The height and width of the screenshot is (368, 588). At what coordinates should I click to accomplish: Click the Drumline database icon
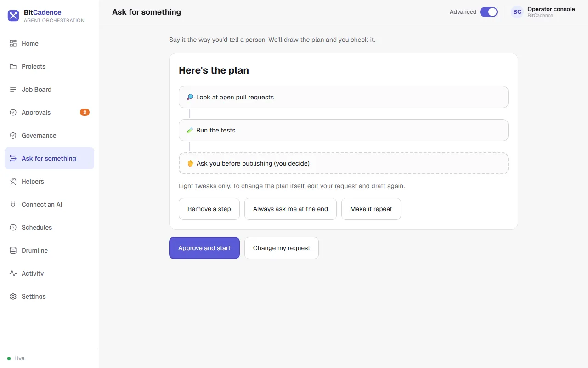tap(13, 250)
